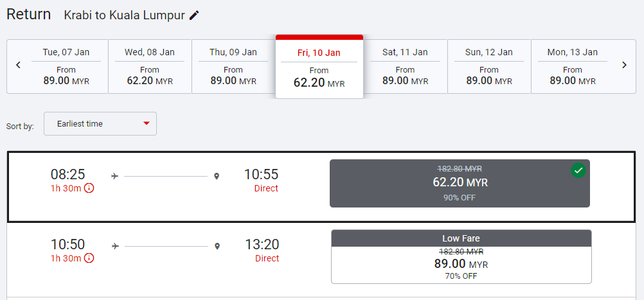This screenshot has height=300, width=644.
Task: Click airplane icon on 10:50 flight row
Action: [x=115, y=245]
